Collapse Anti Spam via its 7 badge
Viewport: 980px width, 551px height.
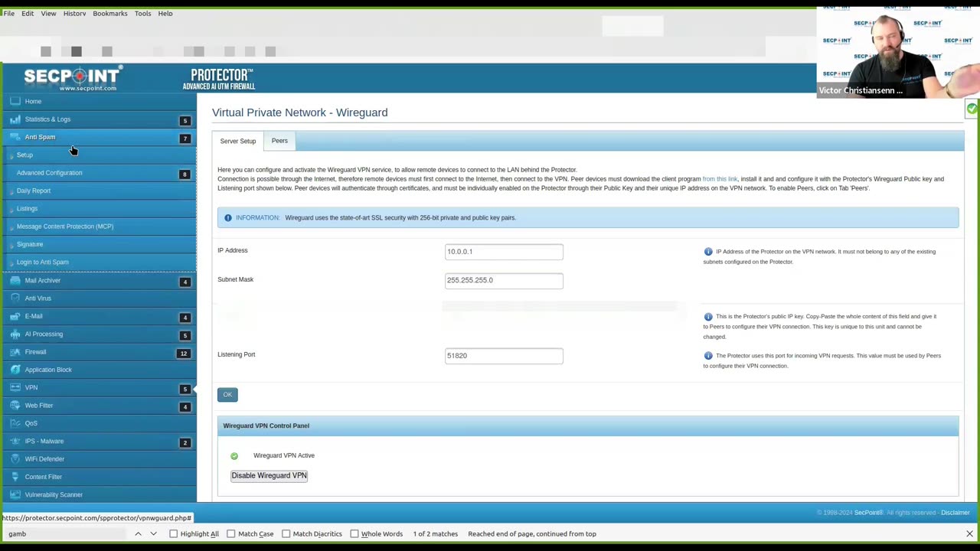185,139
